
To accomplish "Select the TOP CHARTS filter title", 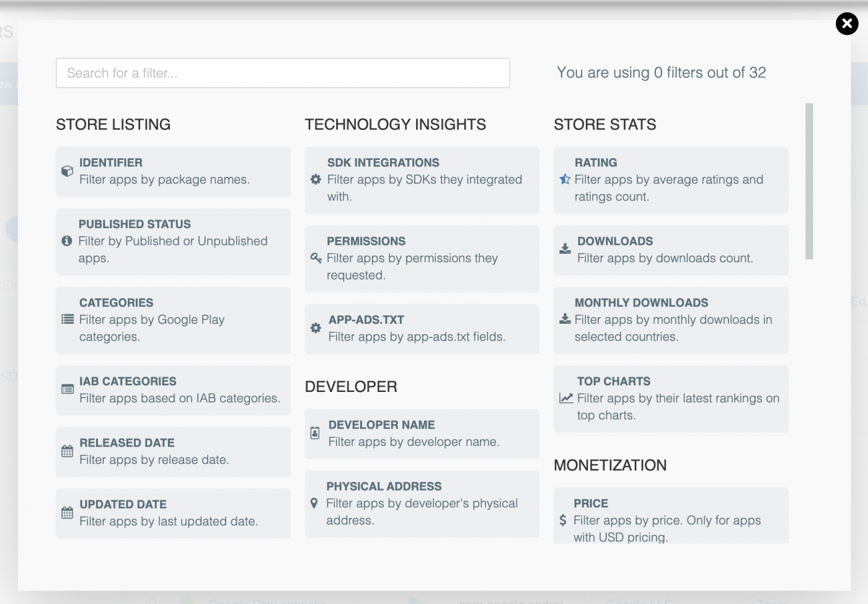I will pyautogui.click(x=614, y=381).
